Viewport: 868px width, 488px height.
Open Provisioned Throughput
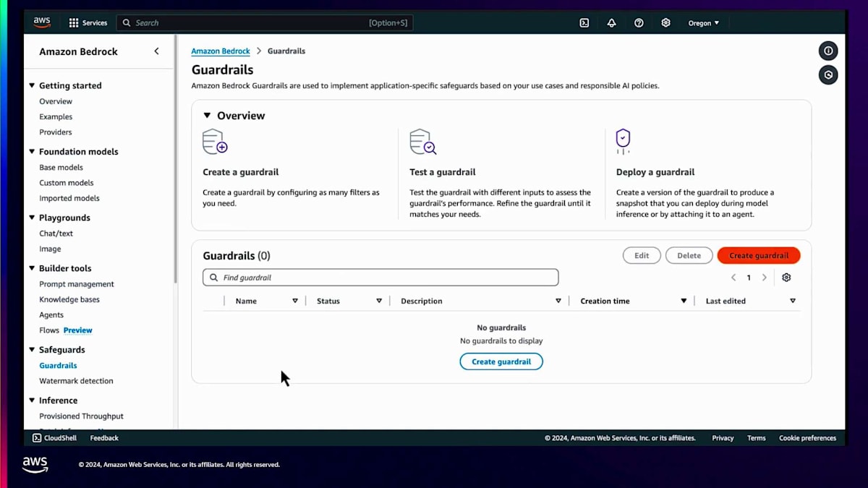81,416
